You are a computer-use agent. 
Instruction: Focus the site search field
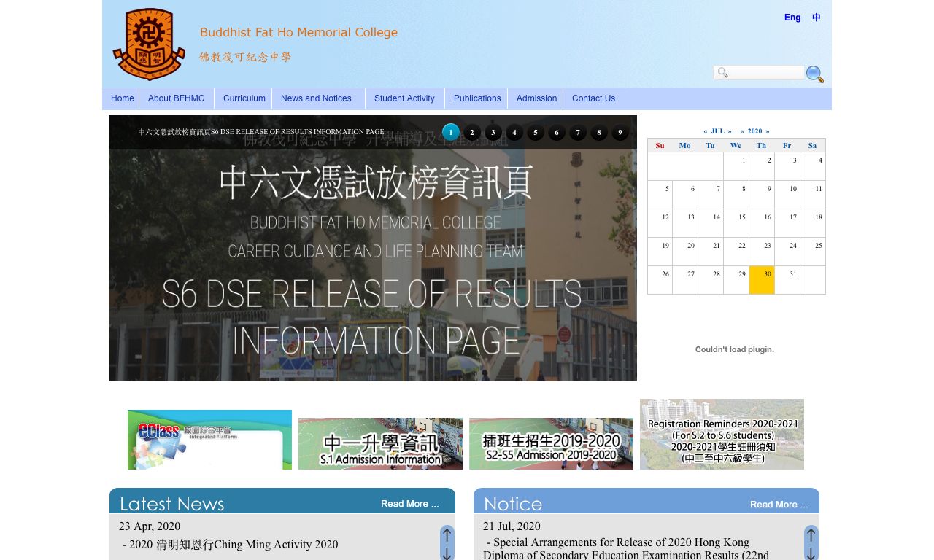(x=759, y=72)
